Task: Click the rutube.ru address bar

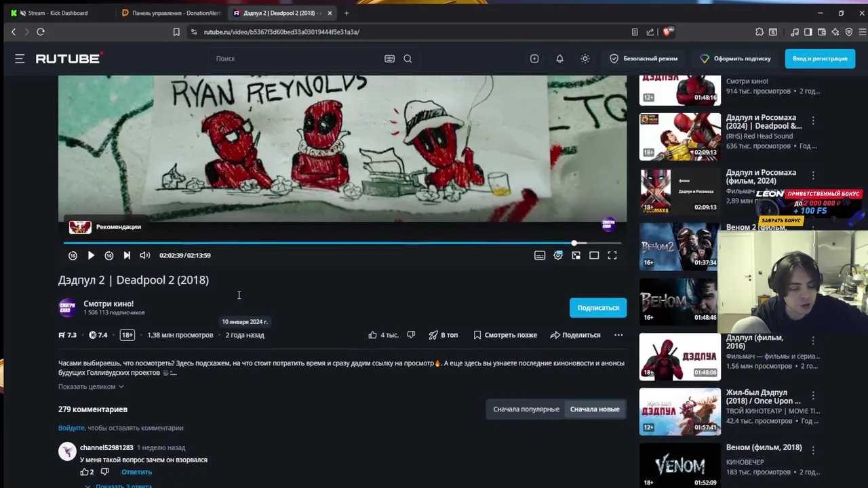Action: pyautogui.click(x=407, y=32)
